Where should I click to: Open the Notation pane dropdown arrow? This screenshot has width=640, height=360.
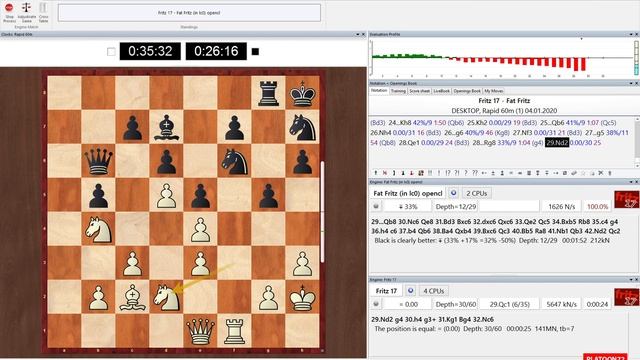[631, 83]
